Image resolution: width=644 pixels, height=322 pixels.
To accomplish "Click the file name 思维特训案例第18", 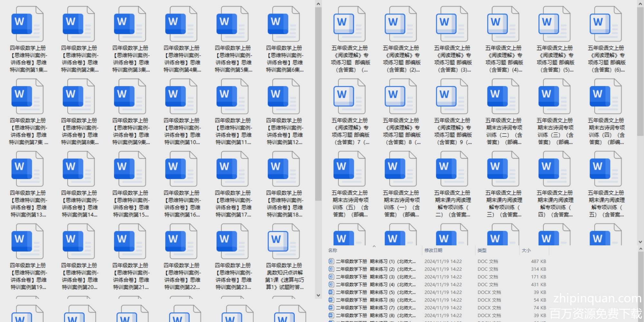I will (x=285, y=204).
